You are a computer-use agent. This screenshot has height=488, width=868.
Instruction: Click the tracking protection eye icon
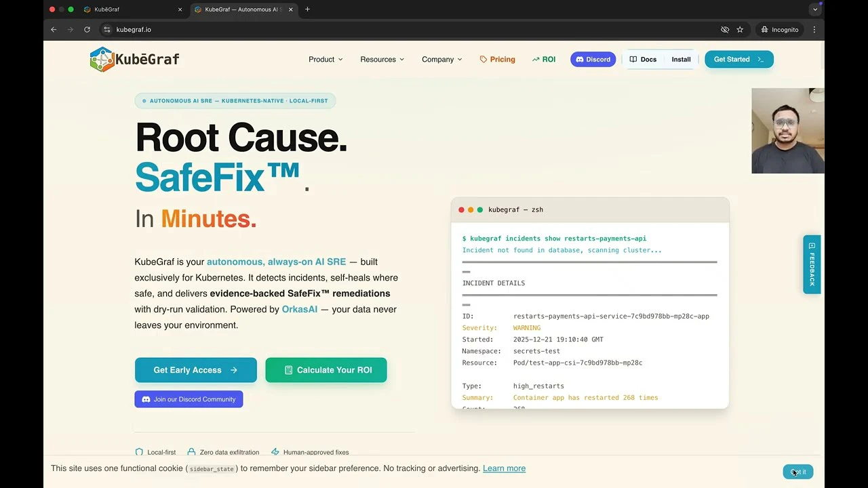[725, 30]
